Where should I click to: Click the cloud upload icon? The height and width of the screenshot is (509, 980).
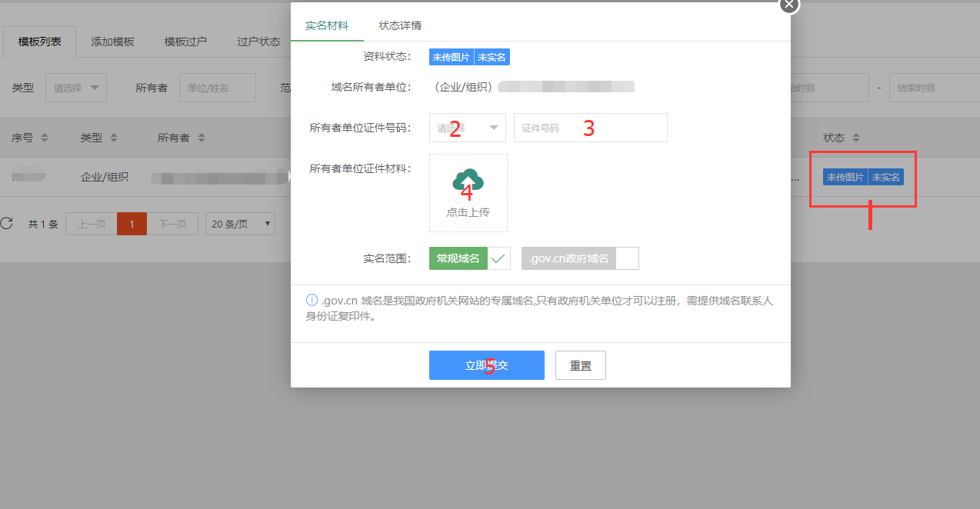(x=468, y=181)
